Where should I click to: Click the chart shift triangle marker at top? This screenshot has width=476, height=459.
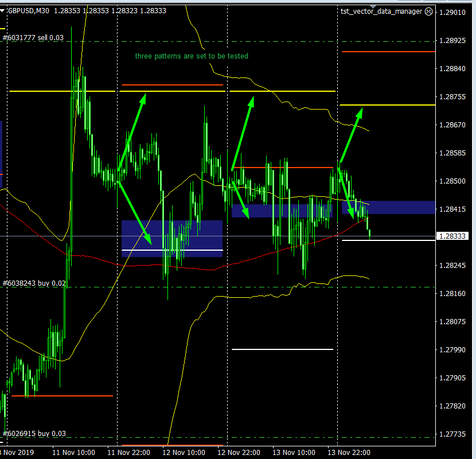[2, 11]
